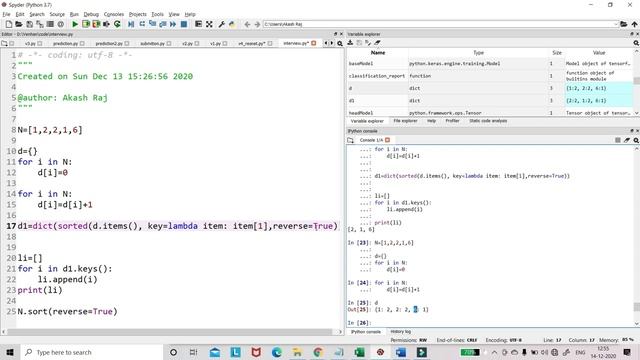Change to parent directory up arrow
This screenshot has width=640, height=360.
click(634, 24)
